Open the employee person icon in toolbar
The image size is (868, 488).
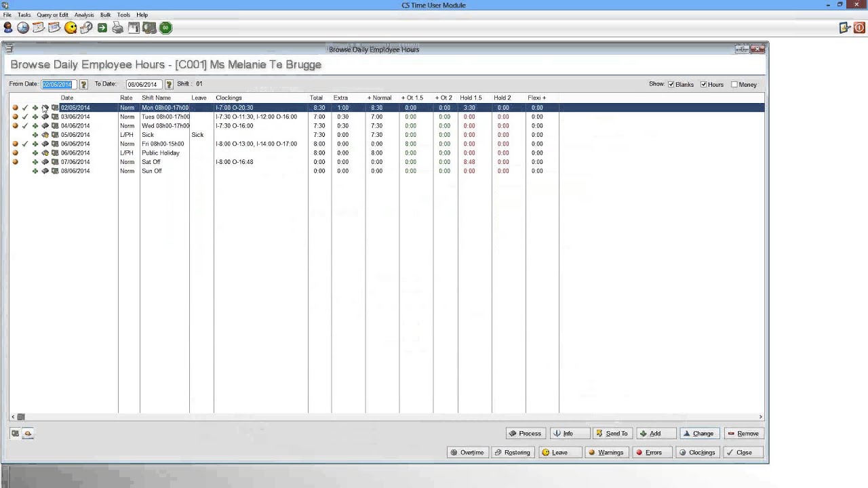point(7,28)
